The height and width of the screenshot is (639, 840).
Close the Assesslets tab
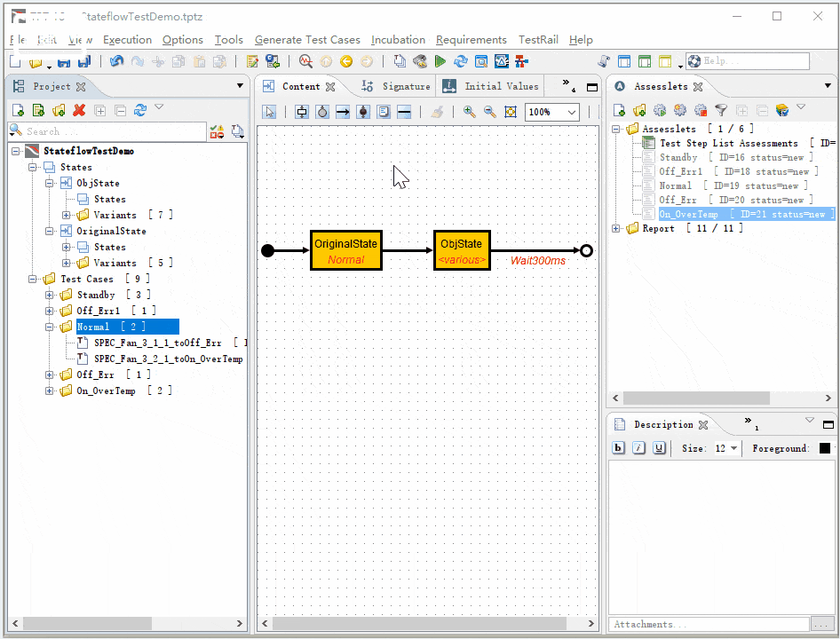(x=698, y=86)
